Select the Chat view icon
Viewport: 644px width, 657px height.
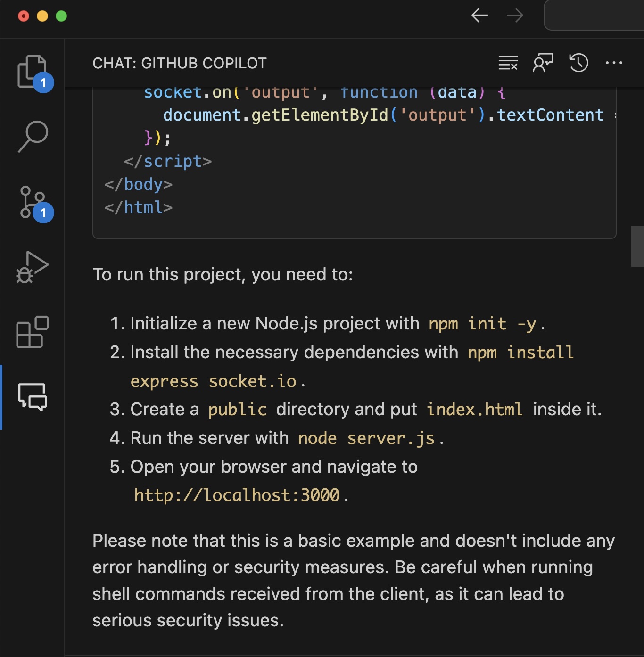[33, 397]
